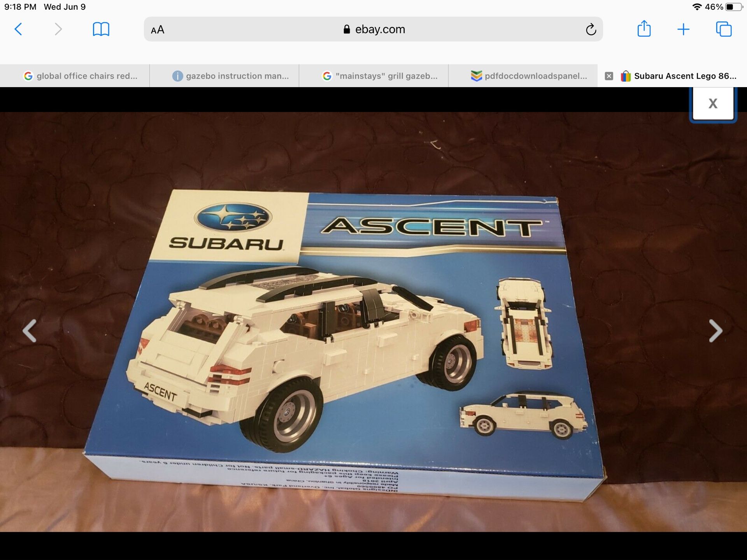Switch to 'global office chairs red' tab
This screenshot has height=560, width=747.
pyautogui.click(x=75, y=76)
